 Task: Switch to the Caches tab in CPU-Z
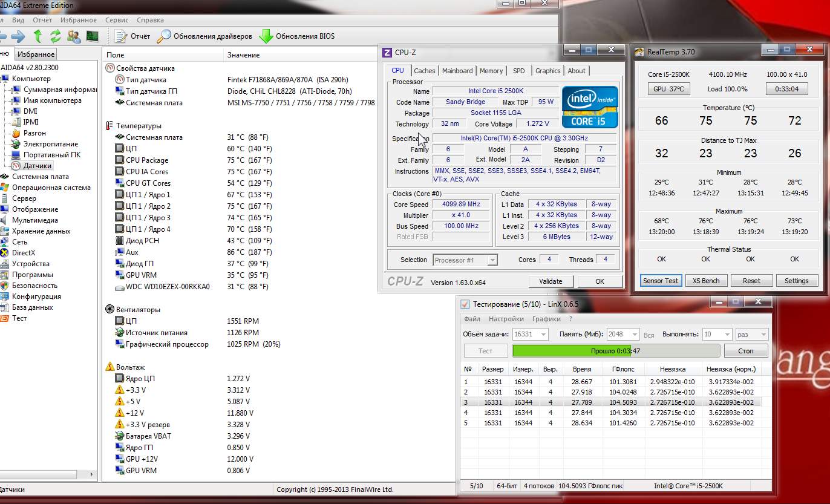(x=425, y=71)
